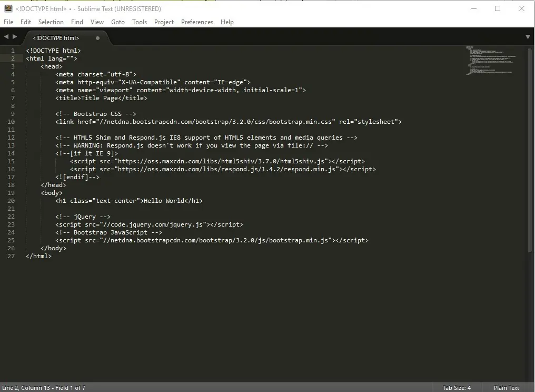Image resolution: width=535 pixels, height=392 pixels.
Task: Click the minimap code preview
Action: (x=491, y=61)
